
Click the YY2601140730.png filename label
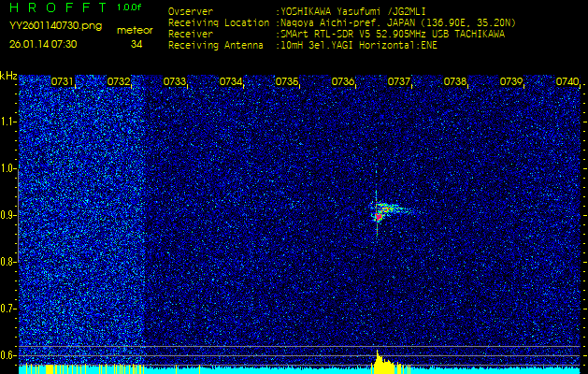pyautogui.click(x=43, y=28)
